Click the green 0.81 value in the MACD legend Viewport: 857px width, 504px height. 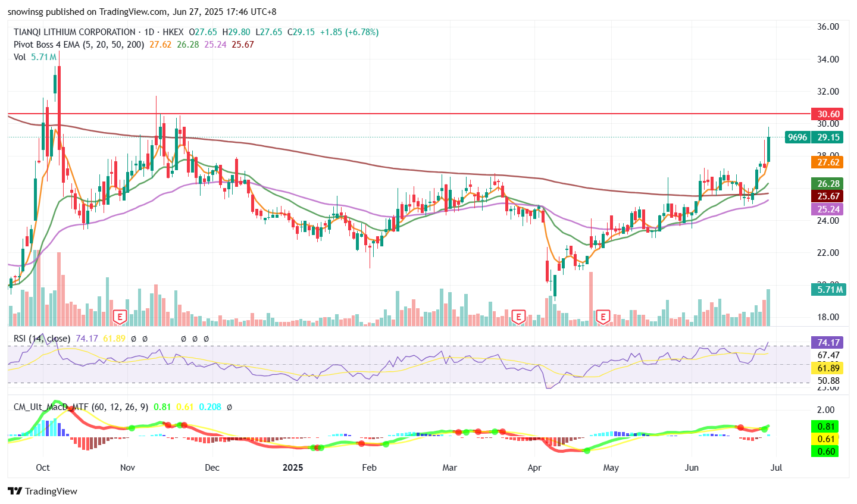tap(162, 407)
